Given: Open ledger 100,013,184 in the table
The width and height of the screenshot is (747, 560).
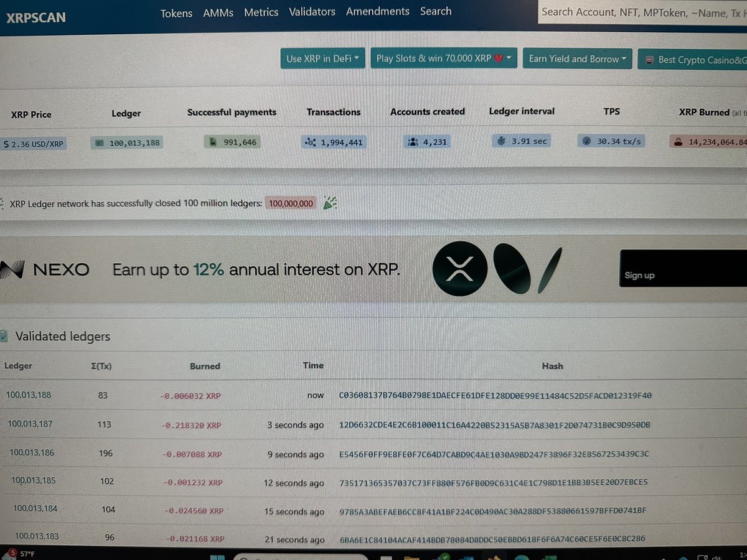Looking at the screenshot, I should click(35, 508).
